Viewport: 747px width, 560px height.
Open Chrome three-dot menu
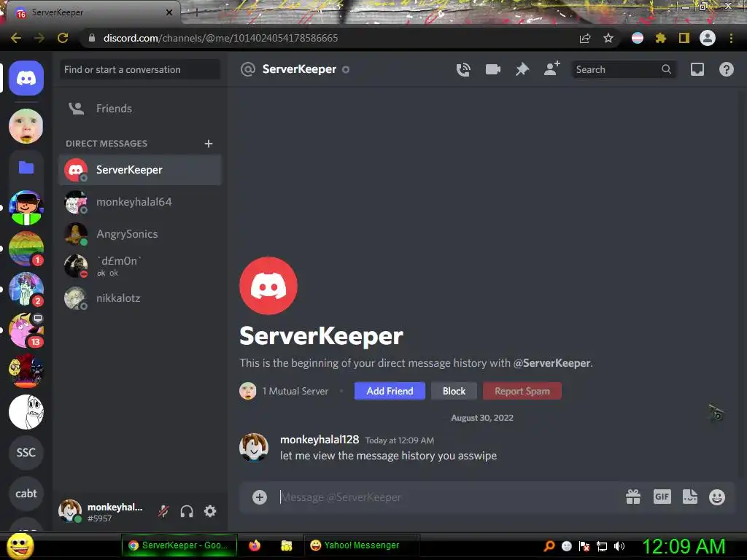coord(731,38)
